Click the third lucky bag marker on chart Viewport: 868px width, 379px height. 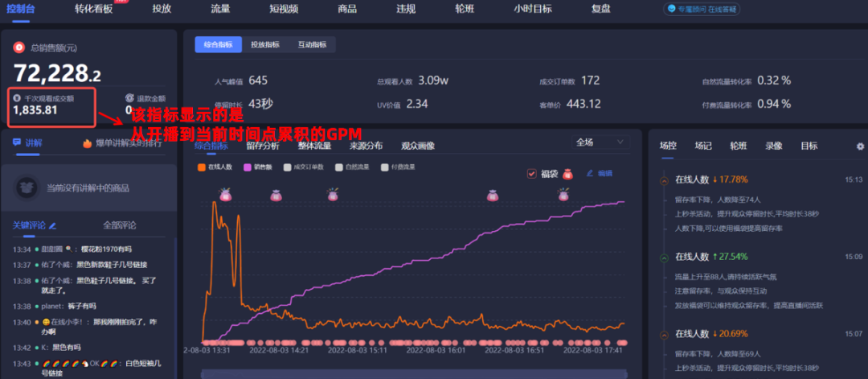(333, 195)
